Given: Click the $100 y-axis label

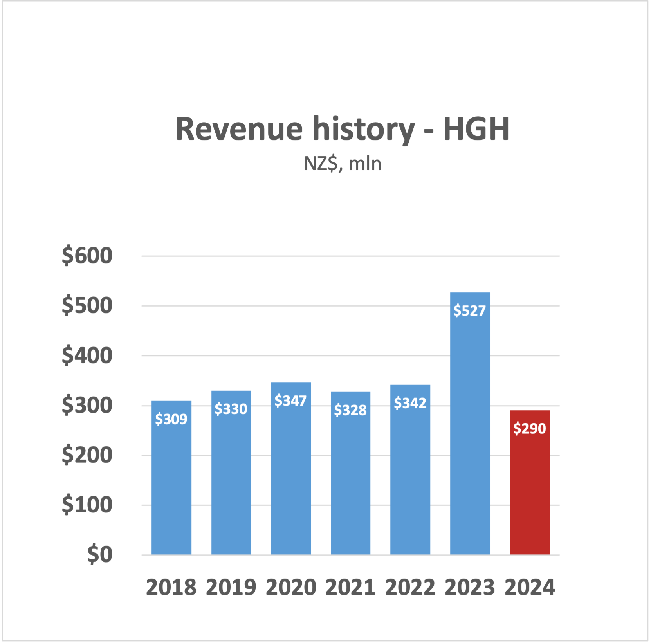Looking at the screenshot, I should 87,505.
